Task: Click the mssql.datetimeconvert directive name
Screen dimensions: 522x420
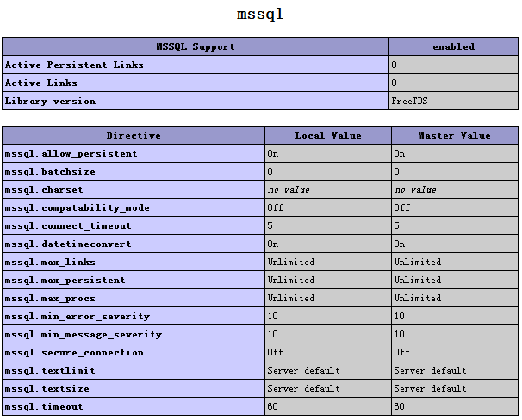Action: [x=68, y=244]
